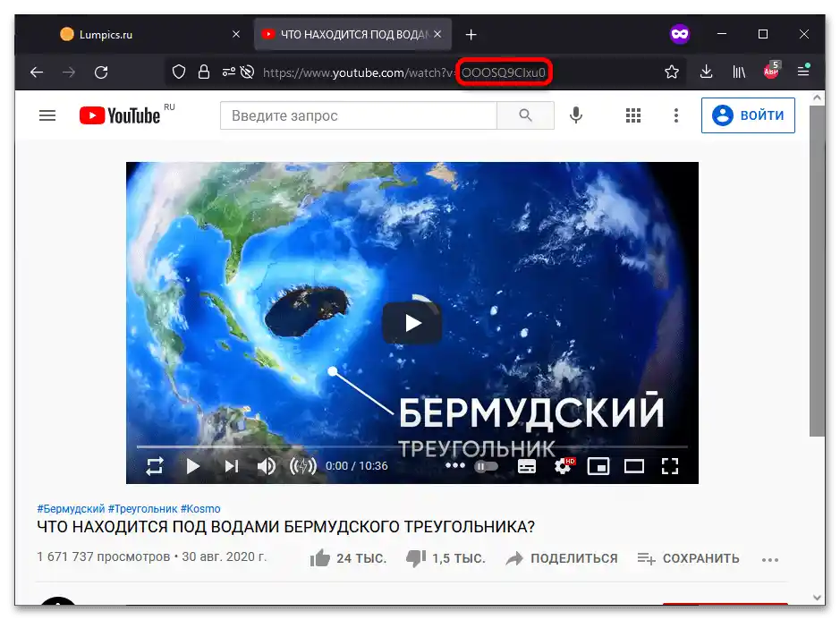Click play in the player controls bar
Viewport: 840px width, 620px height.
[x=193, y=466]
